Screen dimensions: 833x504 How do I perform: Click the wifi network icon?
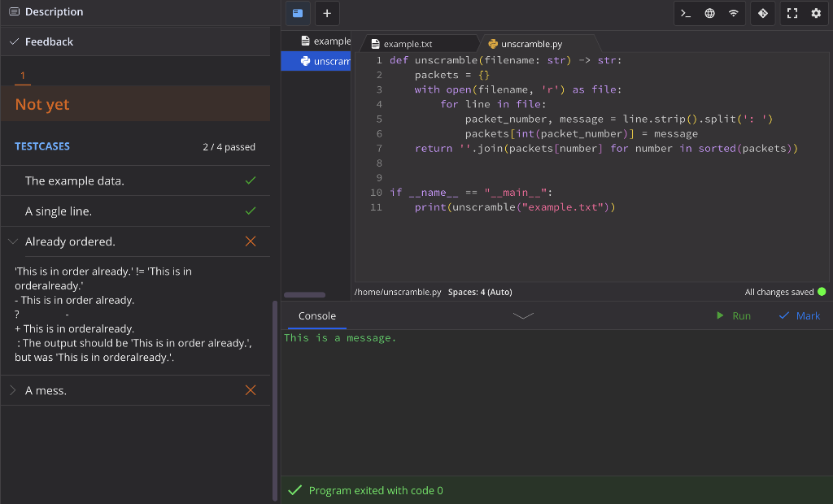pos(733,13)
